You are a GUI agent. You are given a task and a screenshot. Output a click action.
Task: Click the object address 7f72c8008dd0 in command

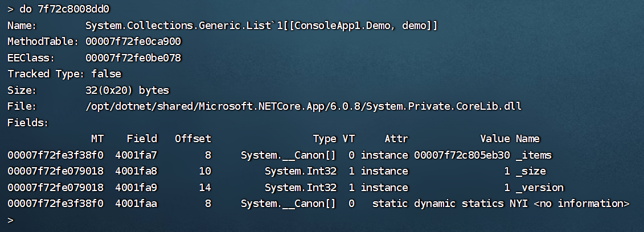coord(73,10)
